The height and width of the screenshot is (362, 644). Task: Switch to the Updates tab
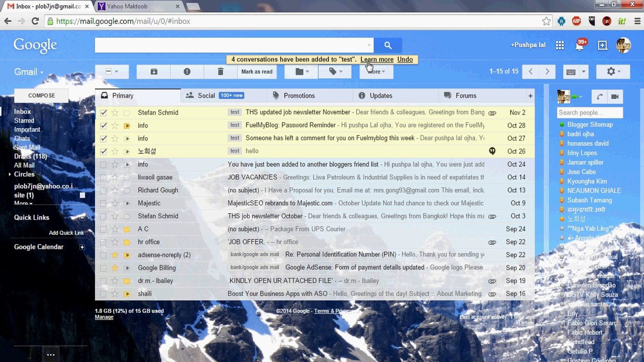pyautogui.click(x=395, y=96)
